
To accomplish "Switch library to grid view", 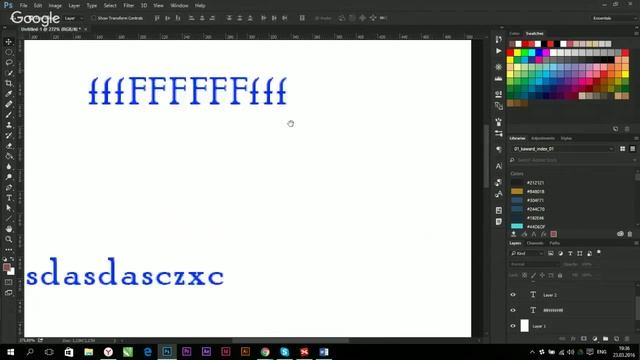I will (x=622, y=149).
